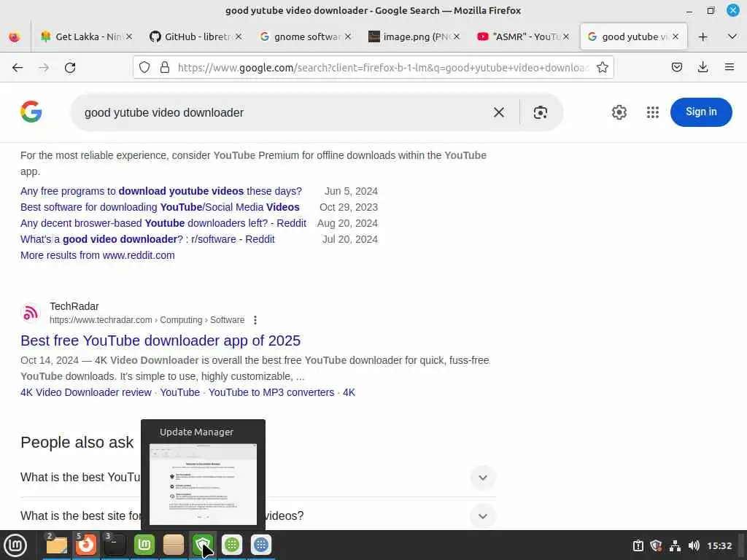747x560 pixels.
Task: Open the notifications tray icon
Action: (638, 545)
